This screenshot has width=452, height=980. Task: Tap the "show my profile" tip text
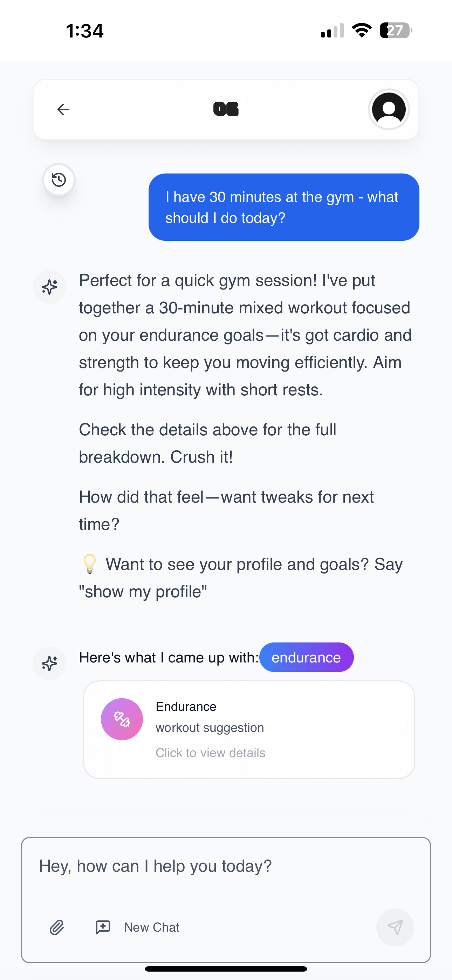pos(143,592)
